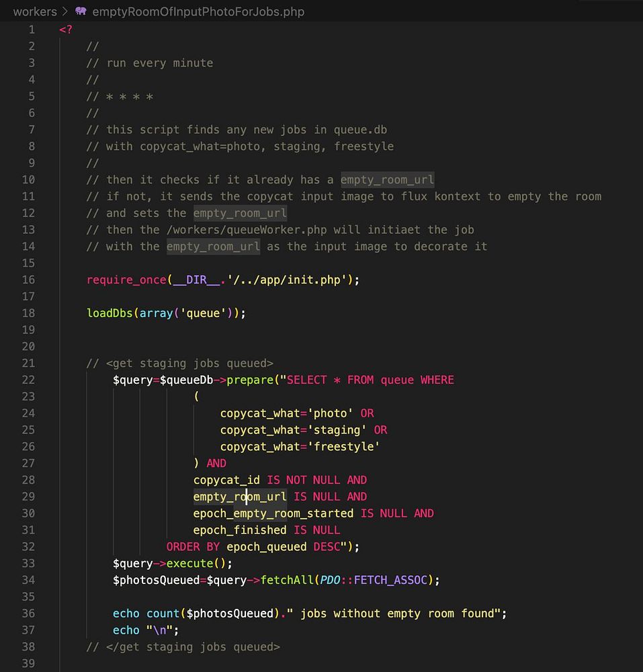Click the "WHERE" keyword on line 22
Image resolution: width=643 pixels, height=672 pixels.
tap(437, 380)
